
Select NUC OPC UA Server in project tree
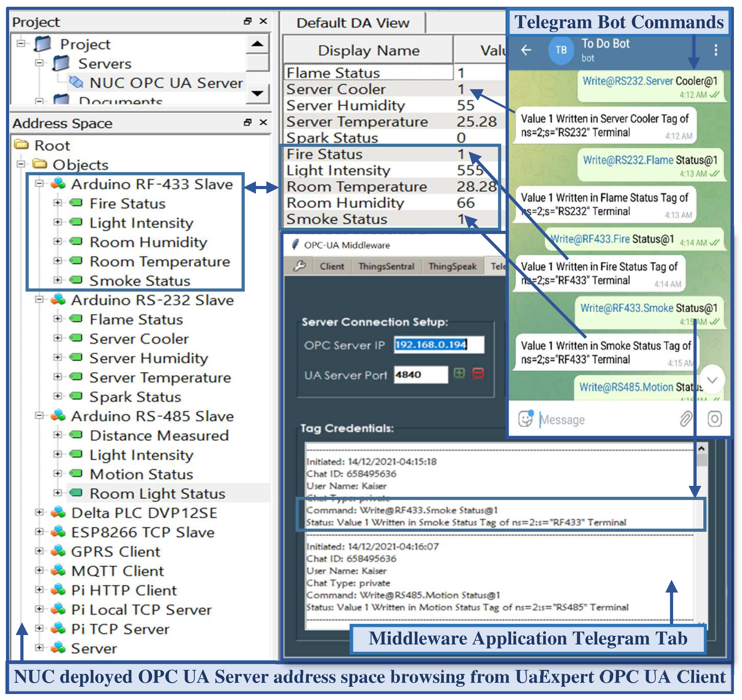coord(166,83)
